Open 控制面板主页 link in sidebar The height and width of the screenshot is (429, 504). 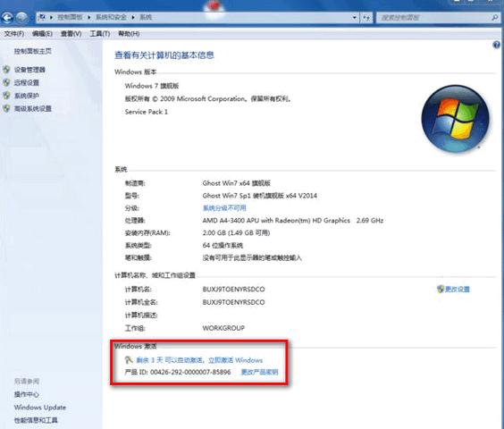pos(32,51)
